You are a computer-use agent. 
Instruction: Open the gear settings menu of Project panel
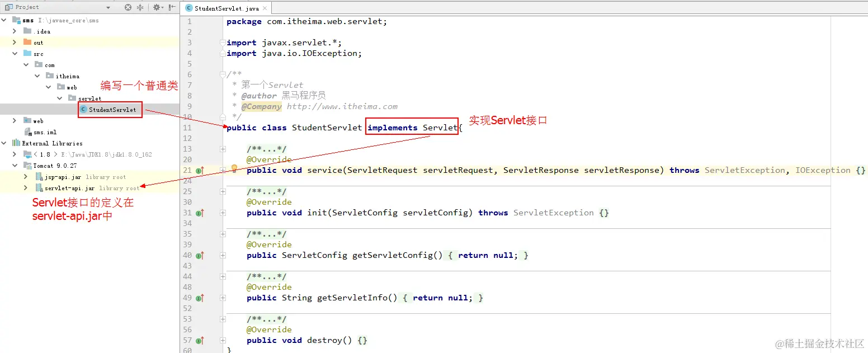tap(158, 7)
